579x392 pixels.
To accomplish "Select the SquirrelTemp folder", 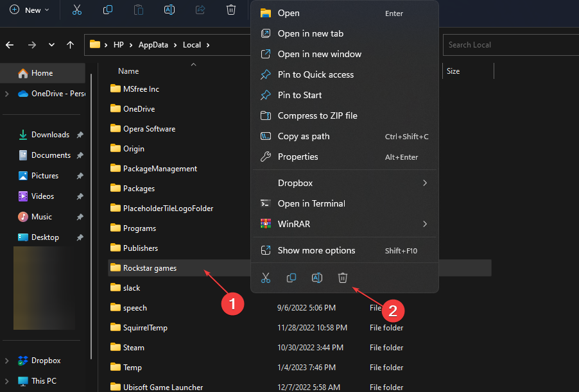I will (139, 328).
